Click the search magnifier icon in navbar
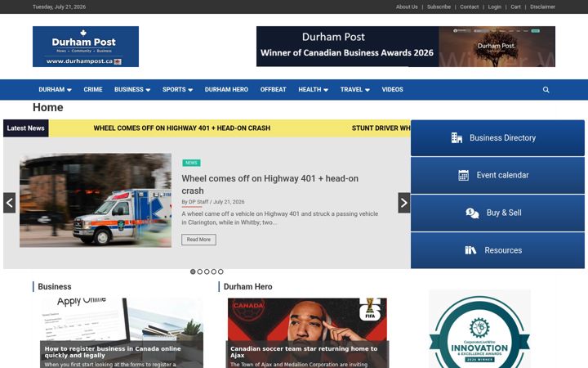Image resolution: width=588 pixels, height=368 pixels. (x=546, y=90)
